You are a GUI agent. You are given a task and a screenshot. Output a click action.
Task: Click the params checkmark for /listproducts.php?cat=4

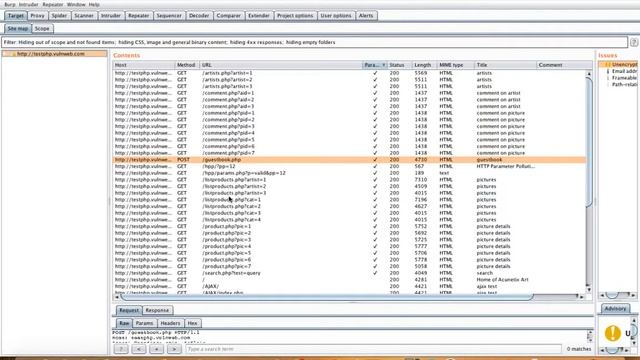[375, 220]
